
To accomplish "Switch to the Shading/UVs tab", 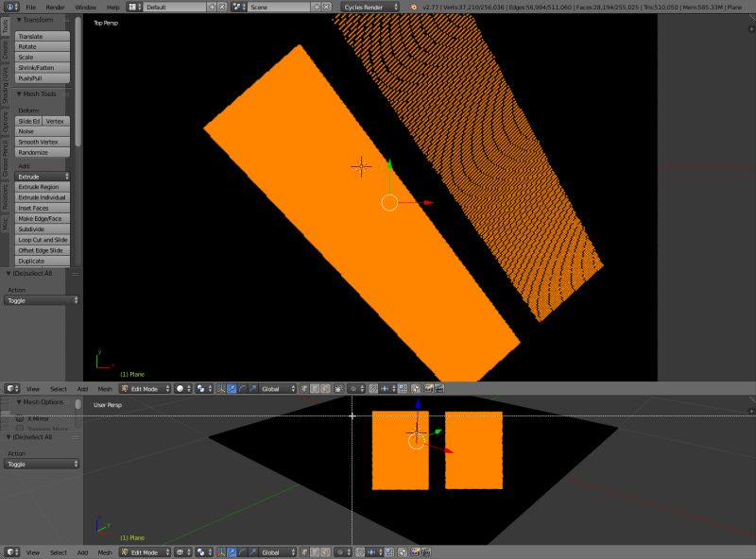I will (x=7, y=83).
